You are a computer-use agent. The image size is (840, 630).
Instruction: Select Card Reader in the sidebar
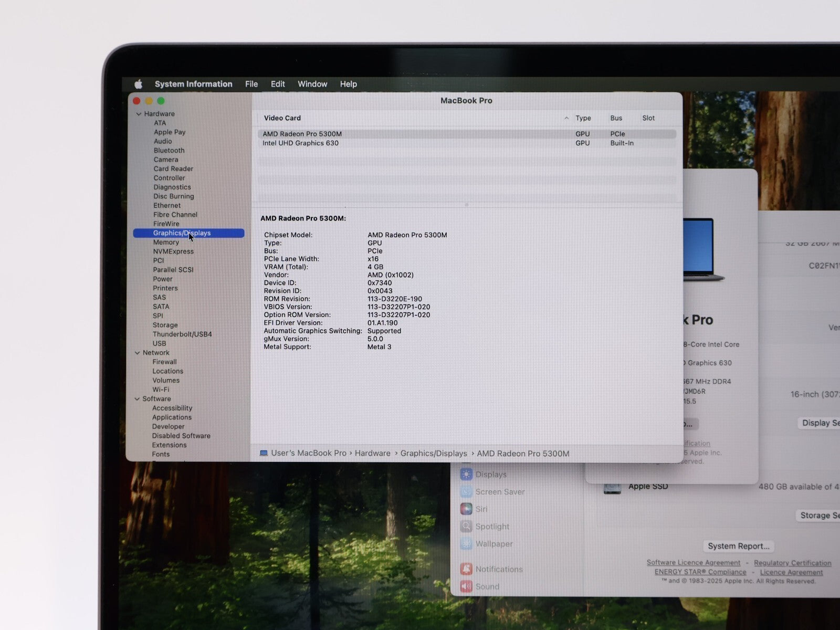coord(173,169)
